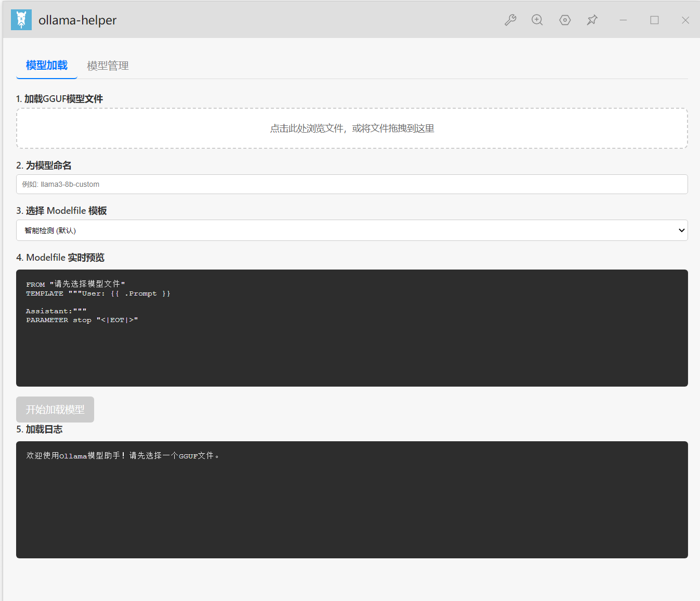The image size is (700, 601).
Task: Open the 智能检测 (默认) template dropdown
Action: (x=352, y=231)
